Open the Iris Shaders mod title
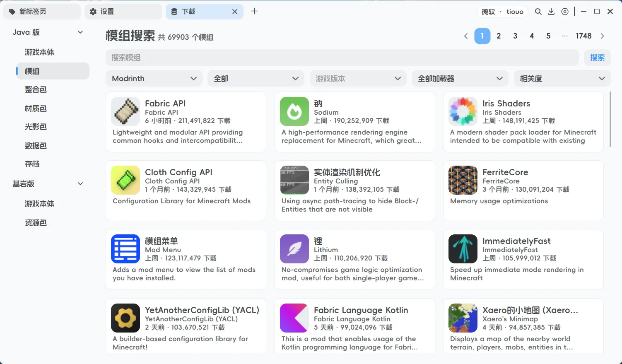Viewport: 622px width, 364px height. tap(506, 104)
